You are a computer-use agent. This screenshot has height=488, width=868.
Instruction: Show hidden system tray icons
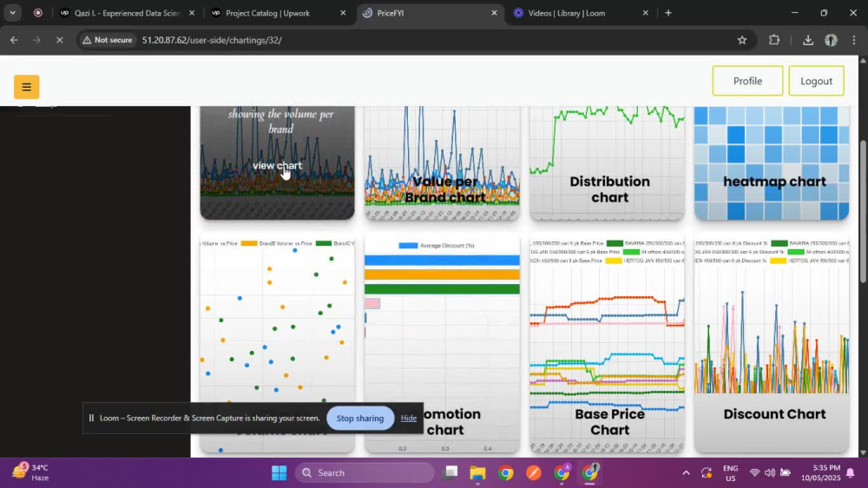click(x=686, y=472)
